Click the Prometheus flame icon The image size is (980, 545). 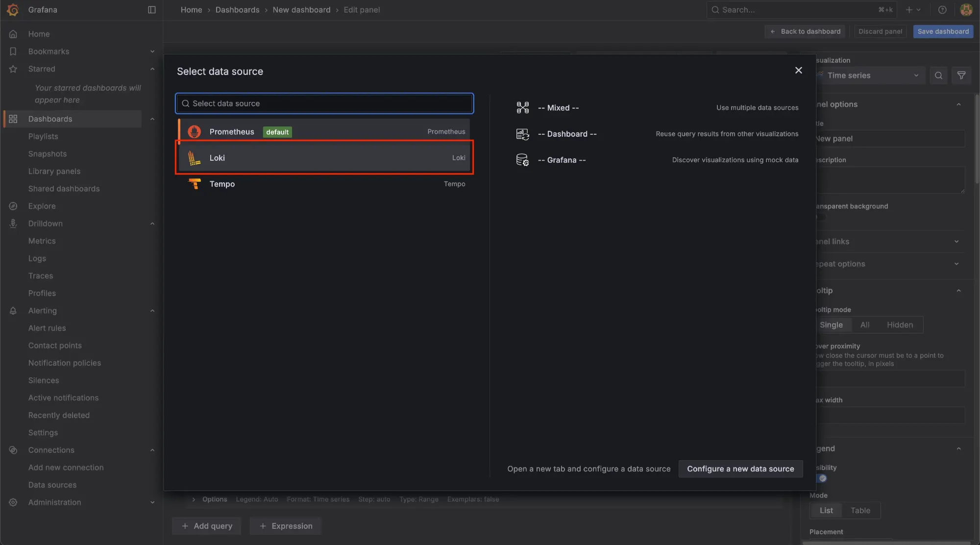click(195, 132)
